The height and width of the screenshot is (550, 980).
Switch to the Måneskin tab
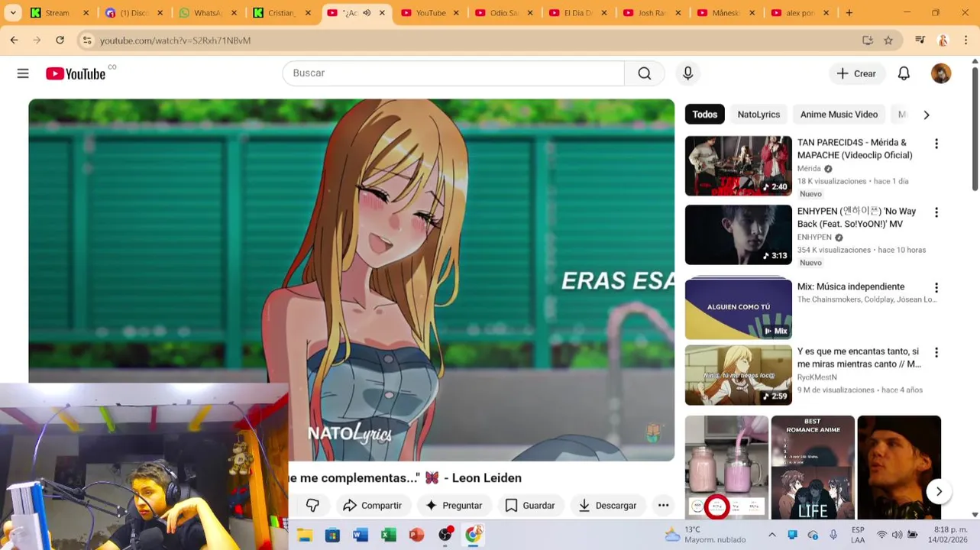point(725,13)
